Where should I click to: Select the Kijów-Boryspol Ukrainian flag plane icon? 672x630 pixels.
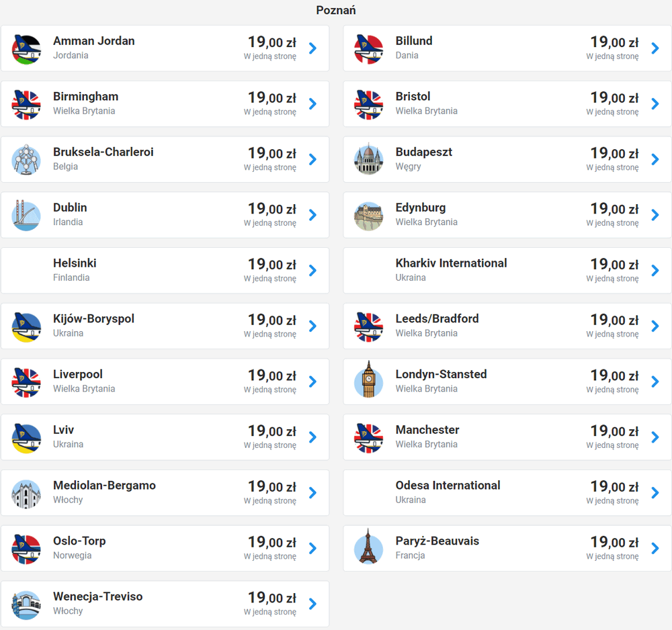27,327
